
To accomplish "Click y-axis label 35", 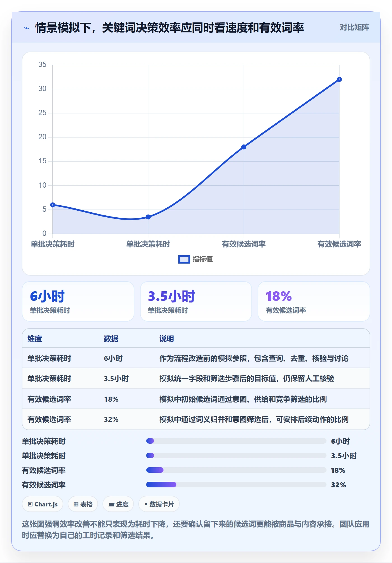I will tap(43, 65).
